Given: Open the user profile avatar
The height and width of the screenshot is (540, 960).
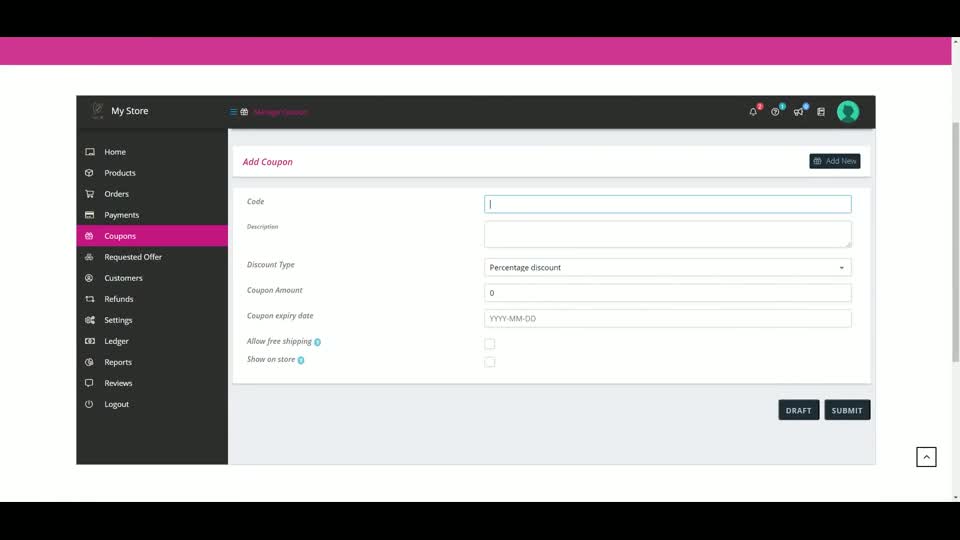Looking at the screenshot, I should 848,111.
